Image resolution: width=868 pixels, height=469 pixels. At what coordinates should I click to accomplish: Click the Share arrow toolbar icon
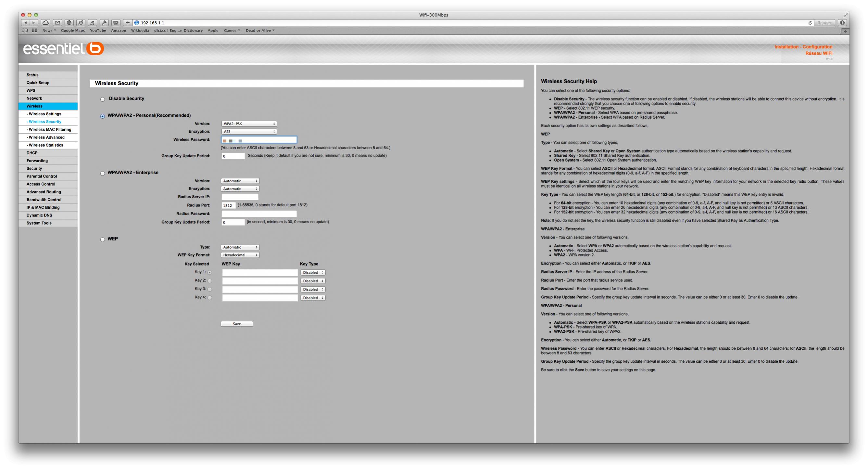[57, 23]
